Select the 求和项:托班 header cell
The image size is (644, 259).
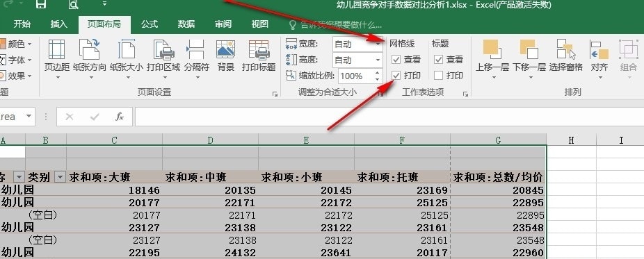(x=403, y=177)
